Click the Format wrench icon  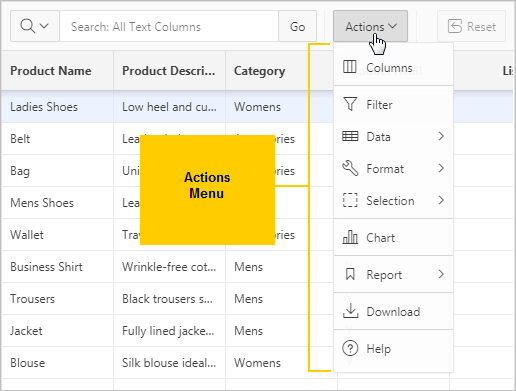[x=350, y=168]
